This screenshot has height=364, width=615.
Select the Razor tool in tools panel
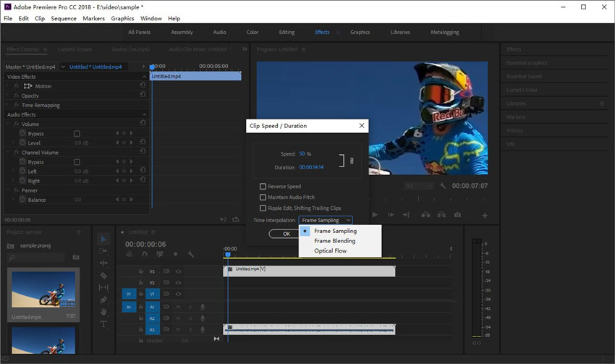tap(103, 275)
